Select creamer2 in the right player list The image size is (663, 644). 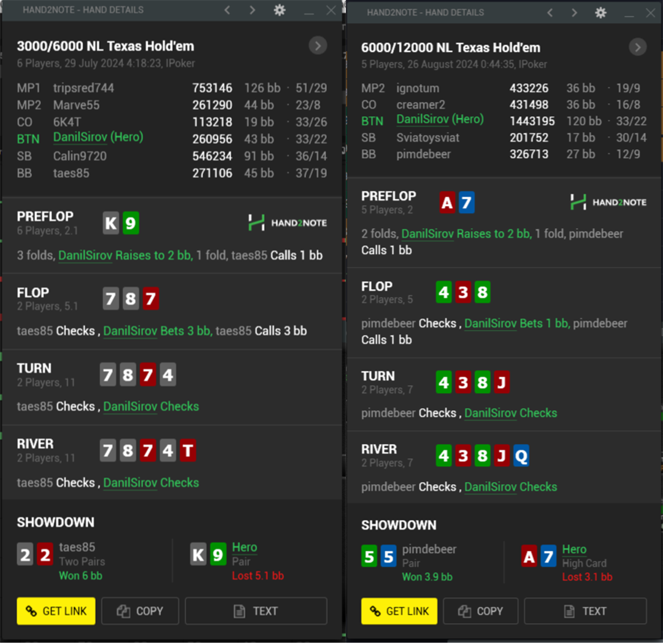421,104
